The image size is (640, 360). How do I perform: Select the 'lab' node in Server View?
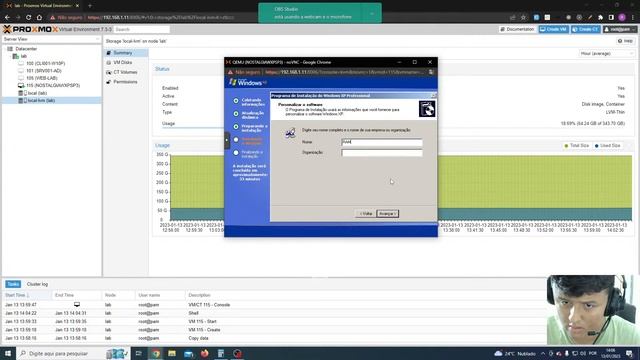click(x=23, y=56)
